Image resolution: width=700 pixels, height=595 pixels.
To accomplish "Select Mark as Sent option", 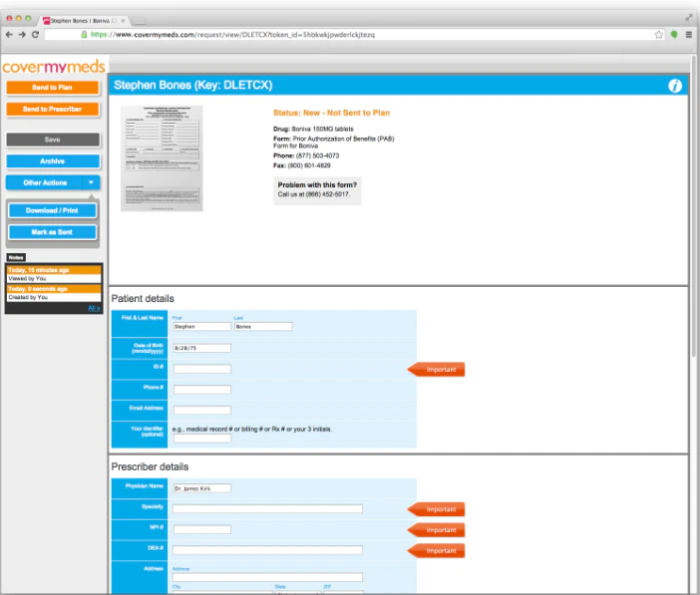I will [52, 232].
